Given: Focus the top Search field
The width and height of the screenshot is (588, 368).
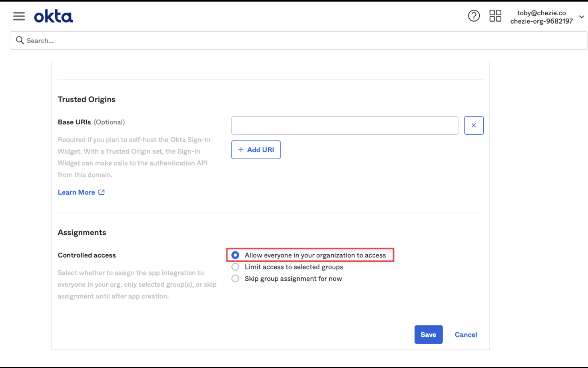Looking at the screenshot, I should tap(298, 41).
